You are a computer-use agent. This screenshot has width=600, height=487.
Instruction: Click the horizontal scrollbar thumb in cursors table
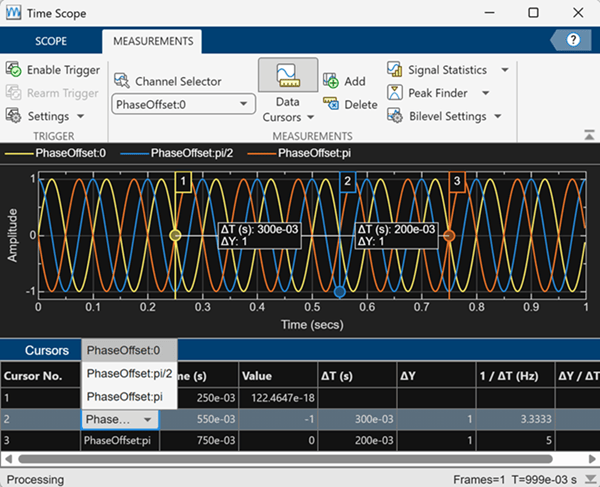coord(285,458)
